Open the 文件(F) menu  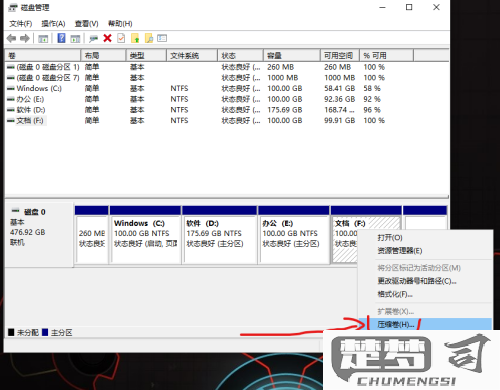tap(21, 24)
